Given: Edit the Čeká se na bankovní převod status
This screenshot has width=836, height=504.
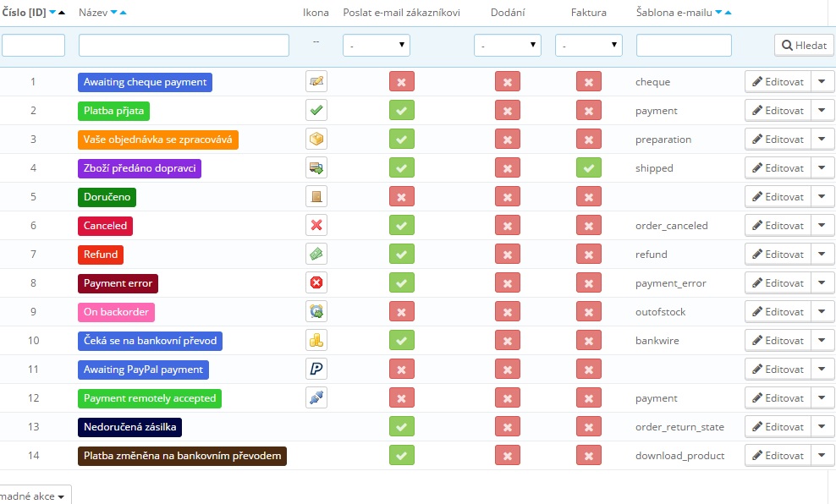Looking at the screenshot, I should click(x=778, y=341).
